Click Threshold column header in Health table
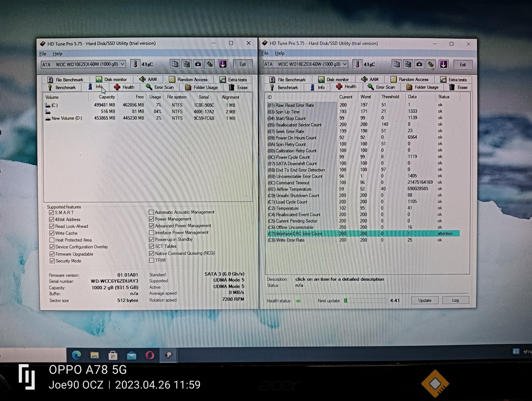Screen dimensions: 532x401 390,97
